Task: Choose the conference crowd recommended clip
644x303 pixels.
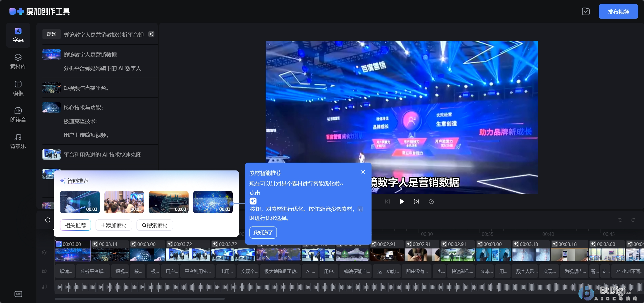Action: pyautogui.click(x=124, y=202)
